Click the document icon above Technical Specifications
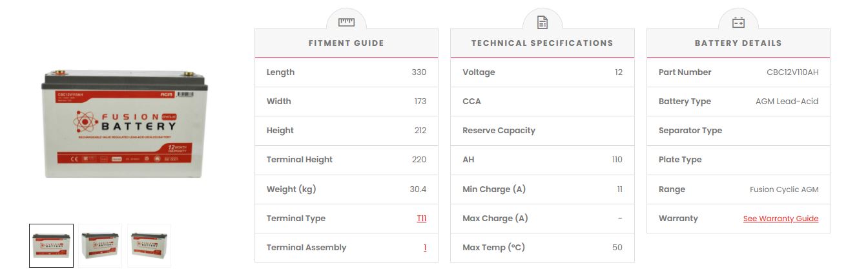Viewport: 868px width, 280px height. (542, 23)
